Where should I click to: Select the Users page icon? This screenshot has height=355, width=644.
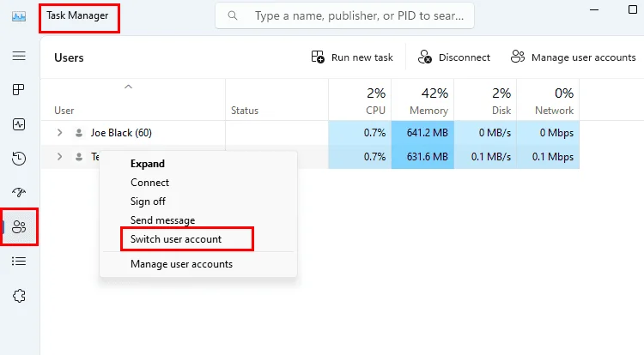point(19,226)
